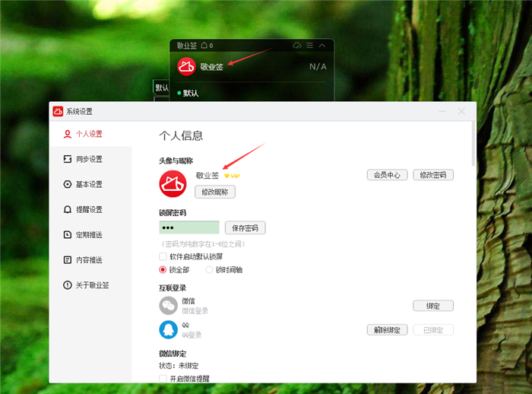Viewport: 532px width, 394px height.
Task: Enable 软件启动默认锁屏 checkbox
Action: click(x=163, y=256)
